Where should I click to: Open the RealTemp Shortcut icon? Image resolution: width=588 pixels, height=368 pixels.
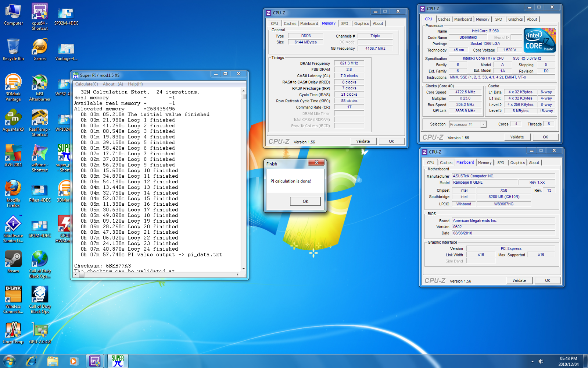[x=40, y=123]
